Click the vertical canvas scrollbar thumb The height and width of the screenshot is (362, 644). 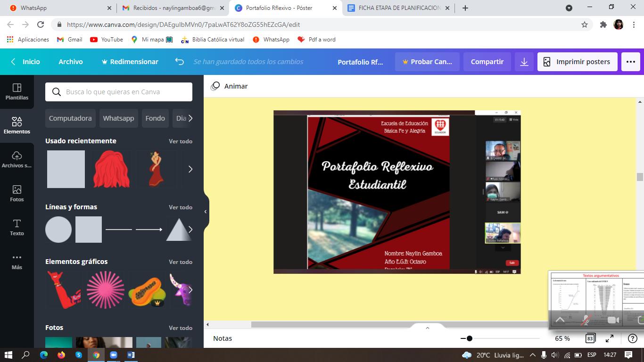(x=640, y=177)
